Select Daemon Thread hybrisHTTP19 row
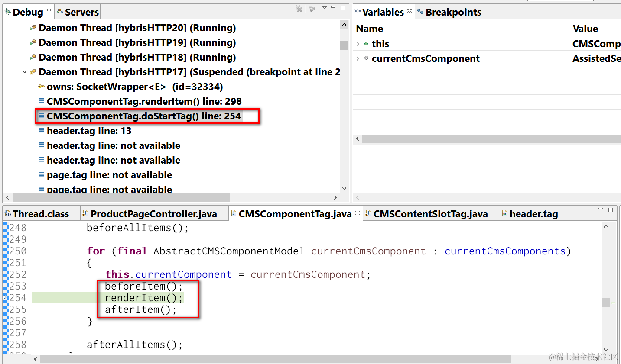Image resolution: width=621 pixels, height=364 pixels. coord(137,42)
